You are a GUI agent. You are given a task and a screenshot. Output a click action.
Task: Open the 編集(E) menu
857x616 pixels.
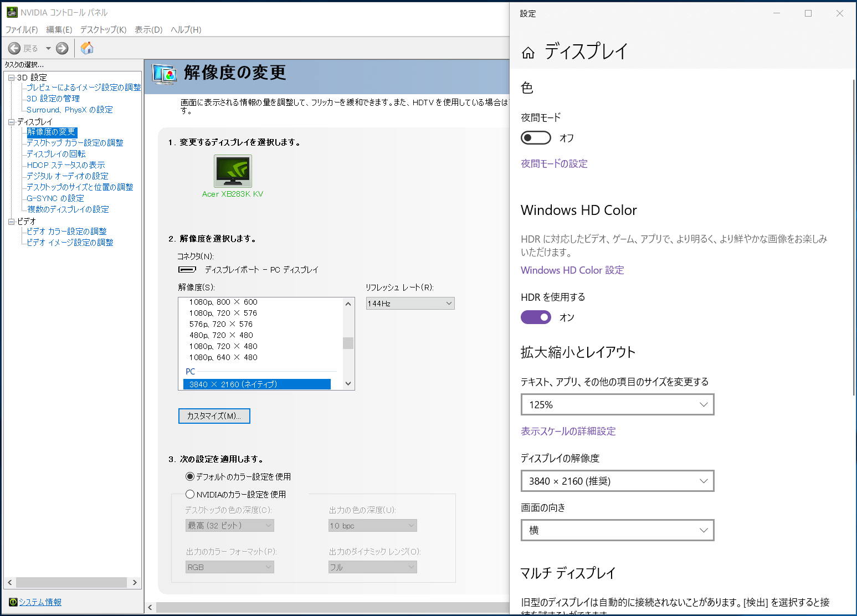tap(59, 30)
